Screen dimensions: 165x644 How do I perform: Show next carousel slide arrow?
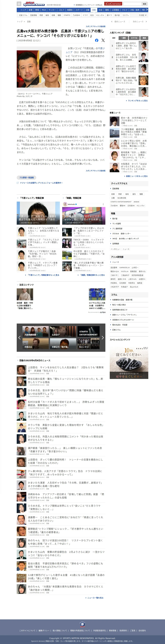pos(102,338)
